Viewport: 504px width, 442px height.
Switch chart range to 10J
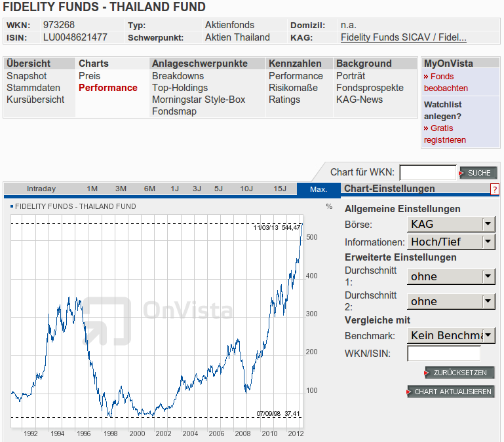pyautogui.click(x=246, y=189)
